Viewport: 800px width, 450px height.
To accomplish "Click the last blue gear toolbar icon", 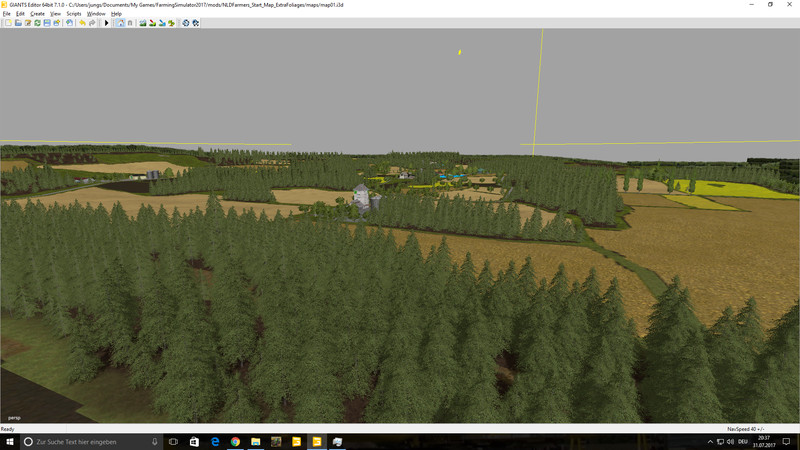I will click(x=196, y=22).
